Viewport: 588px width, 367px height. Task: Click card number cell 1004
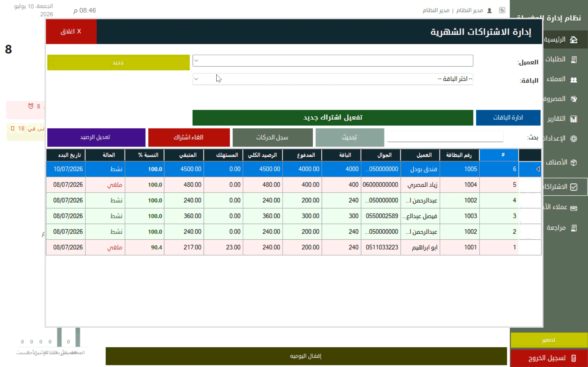tap(460, 185)
